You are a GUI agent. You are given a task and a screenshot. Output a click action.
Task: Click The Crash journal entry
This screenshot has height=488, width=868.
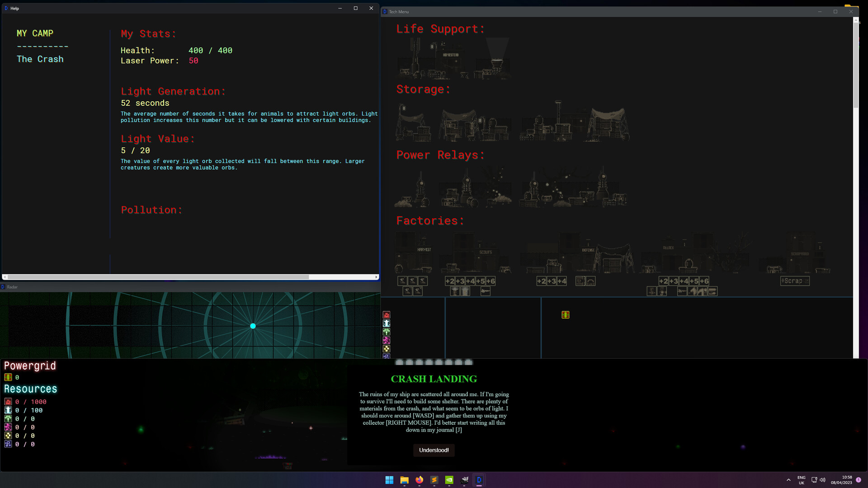coord(40,59)
